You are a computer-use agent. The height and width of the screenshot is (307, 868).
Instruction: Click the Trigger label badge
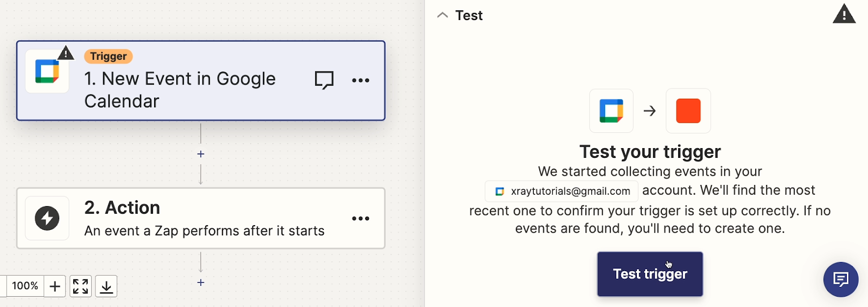(108, 56)
